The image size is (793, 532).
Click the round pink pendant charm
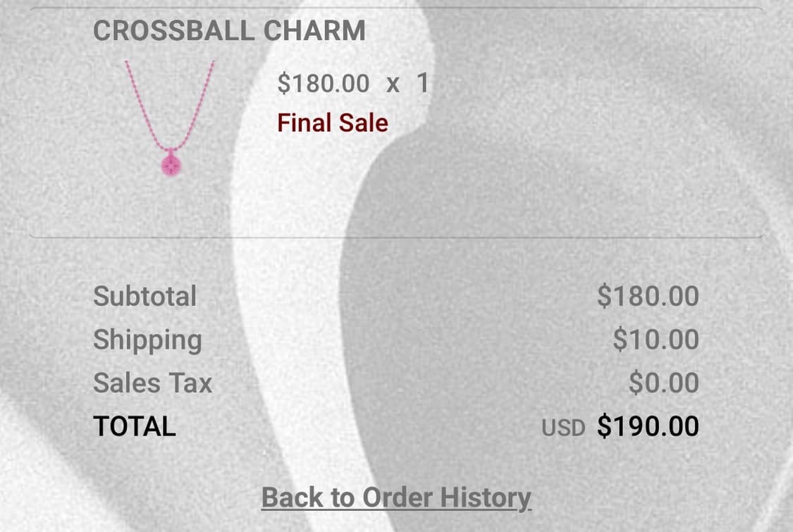point(171,165)
